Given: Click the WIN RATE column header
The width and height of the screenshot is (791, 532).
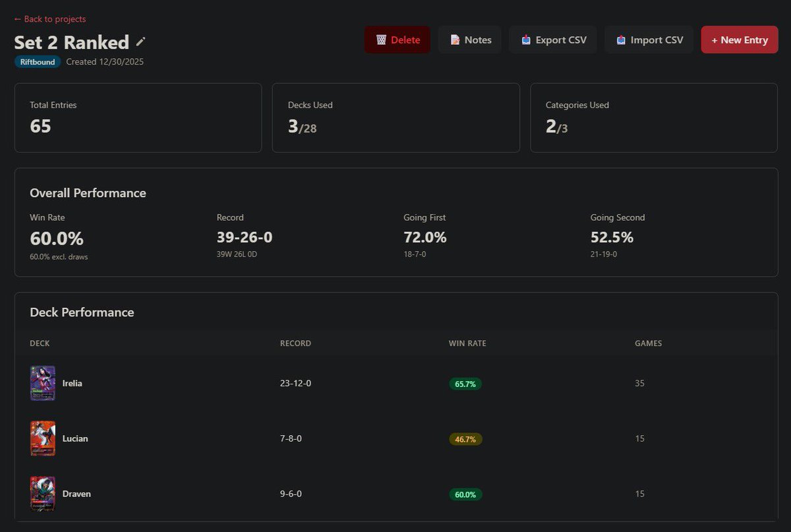Looking at the screenshot, I should pos(467,343).
